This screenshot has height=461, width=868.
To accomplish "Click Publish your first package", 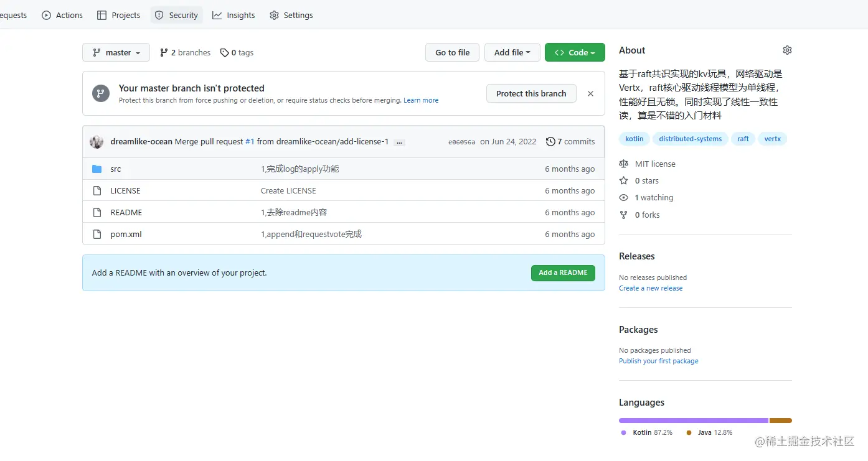I will tap(659, 361).
